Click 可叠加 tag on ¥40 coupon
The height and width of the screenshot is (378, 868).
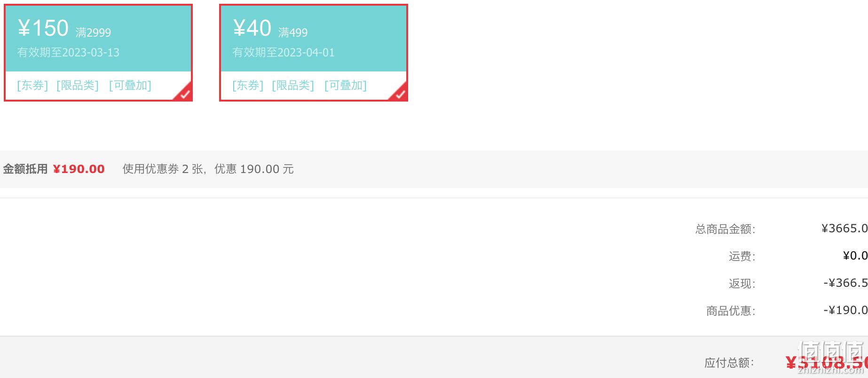pyautogui.click(x=346, y=86)
